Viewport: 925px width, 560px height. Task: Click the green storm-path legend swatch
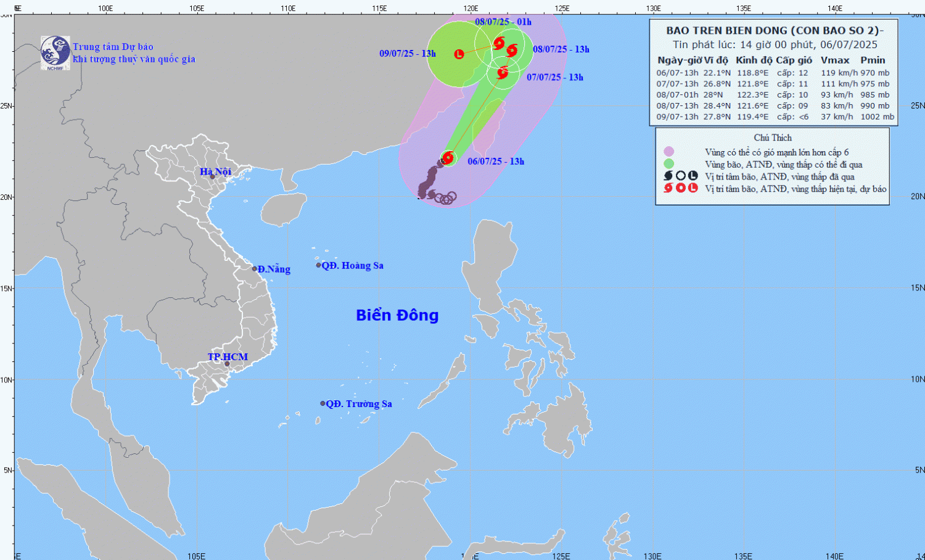(669, 164)
